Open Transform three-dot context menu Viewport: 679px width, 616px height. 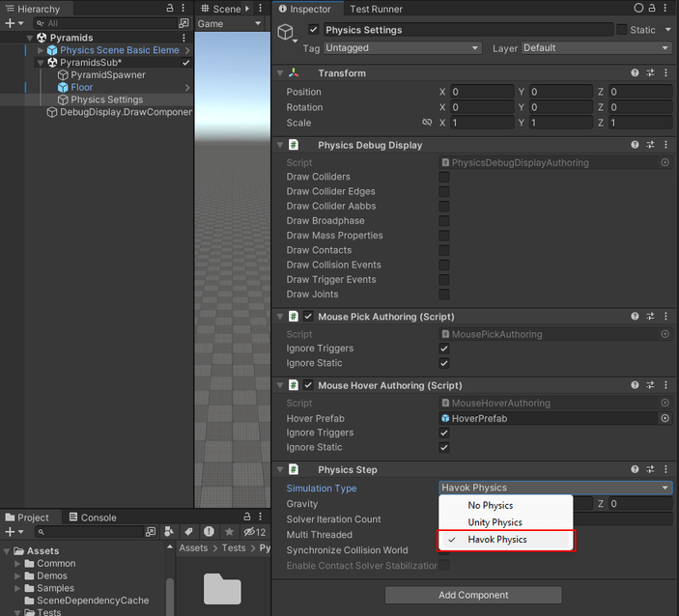[x=665, y=73]
